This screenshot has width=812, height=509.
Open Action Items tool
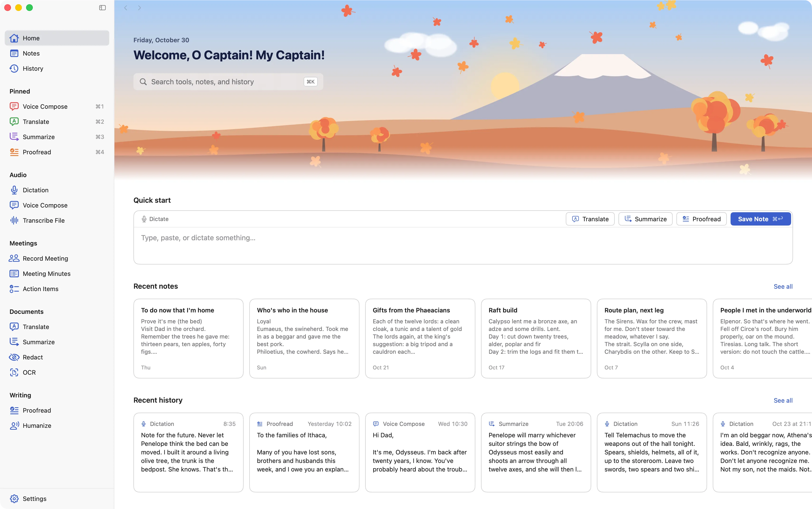(x=57, y=288)
